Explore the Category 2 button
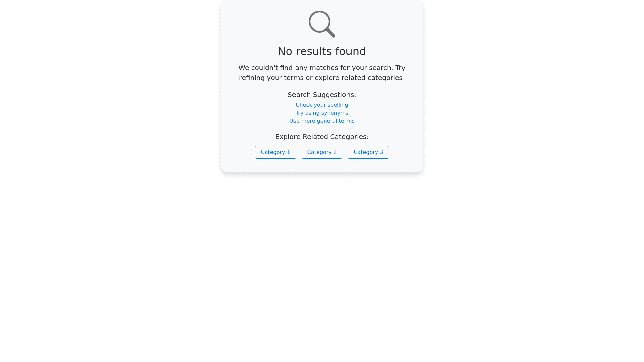The image size is (644, 362). [322, 152]
